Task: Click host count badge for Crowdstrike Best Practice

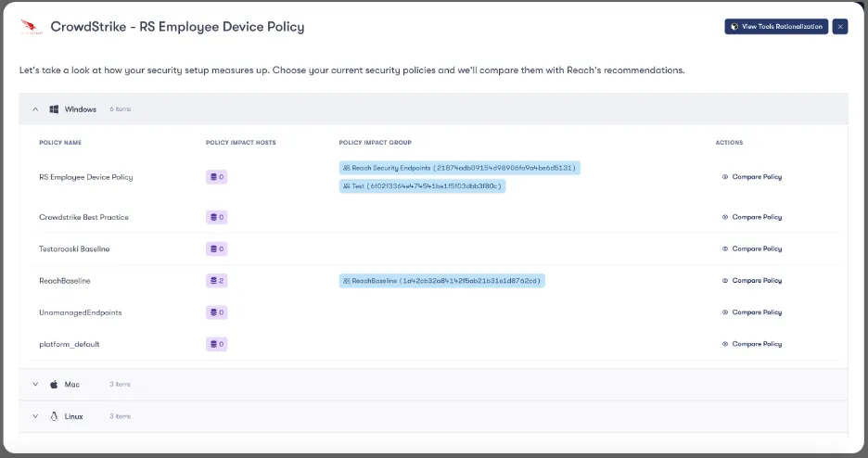Action: coord(216,217)
